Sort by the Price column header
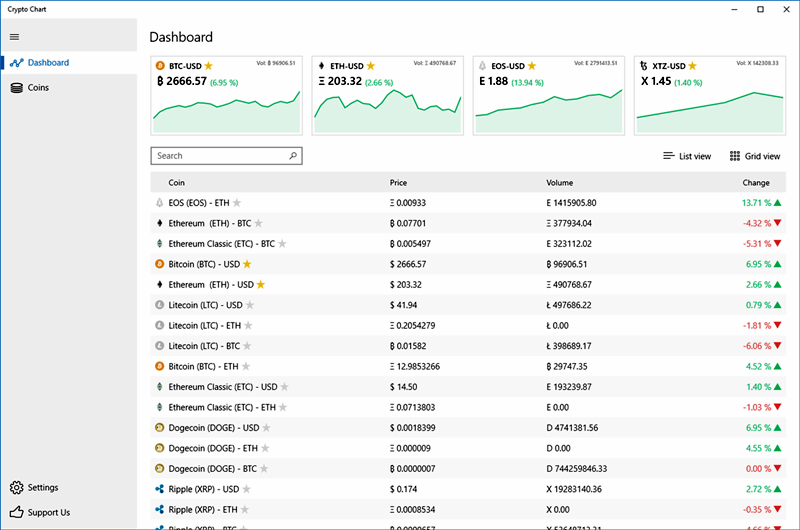 coord(398,183)
